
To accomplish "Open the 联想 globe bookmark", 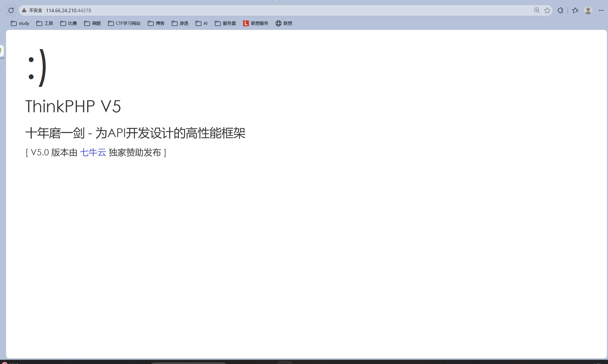I will tap(284, 23).
